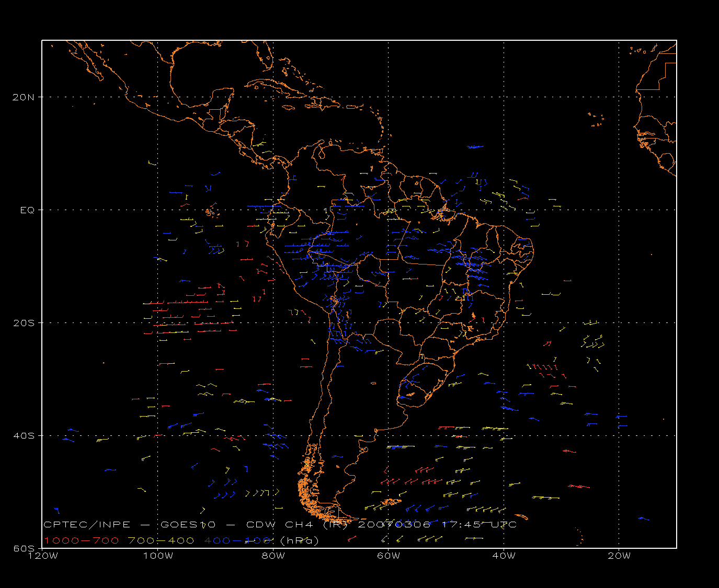
Task: Select the 20W longitude label
Action: (x=619, y=556)
